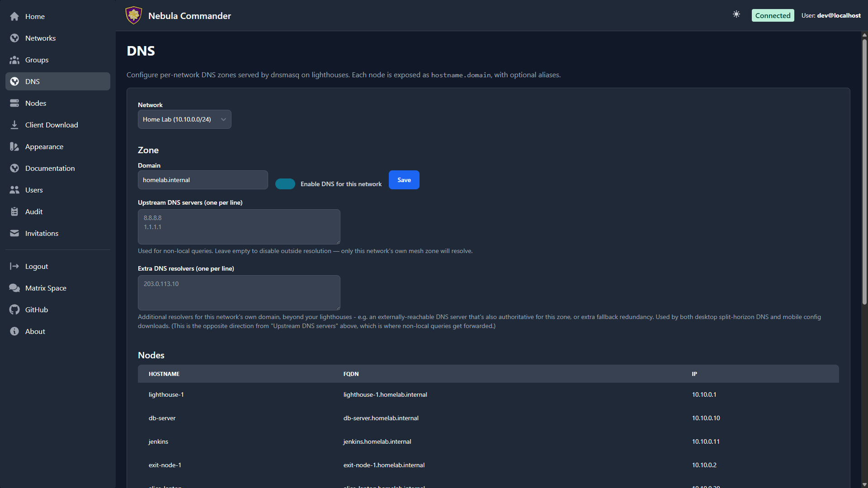Click the About info icon

coord(14,331)
